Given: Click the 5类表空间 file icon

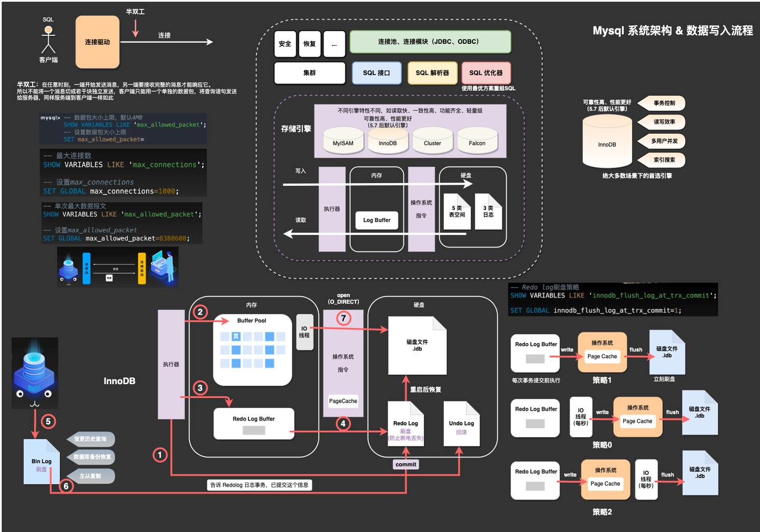Looking at the screenshot, I should [x=457, y=211].
